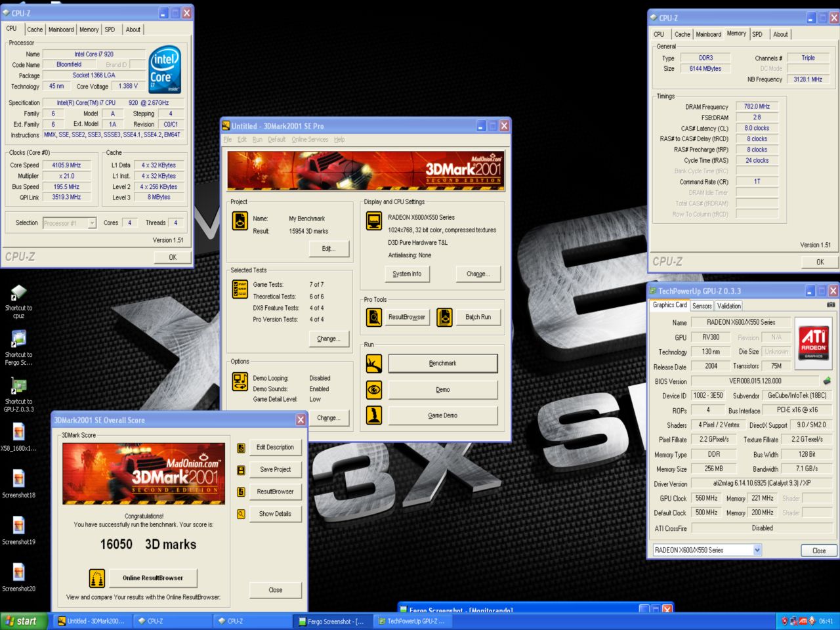
Task: Select the Screenshot20 desktop file
Action: [x=18, y=578]
